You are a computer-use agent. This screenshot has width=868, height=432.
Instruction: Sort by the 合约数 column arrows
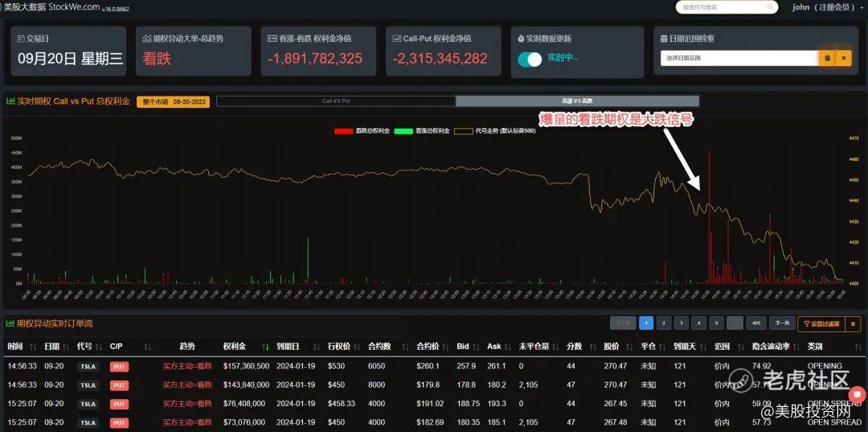click(x=406, y=347)
